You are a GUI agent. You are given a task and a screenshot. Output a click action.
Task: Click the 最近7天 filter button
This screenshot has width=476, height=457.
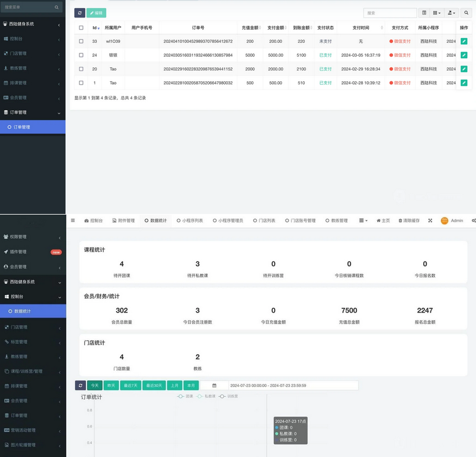coord(130,385)
